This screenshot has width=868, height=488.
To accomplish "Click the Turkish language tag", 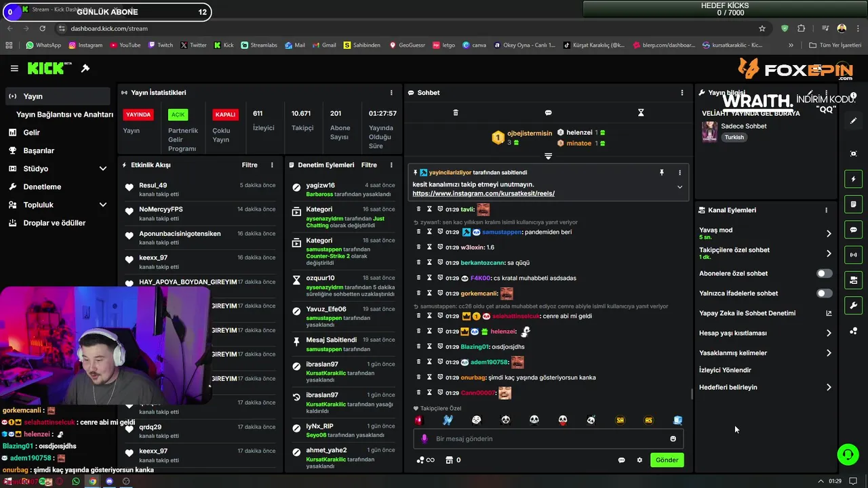I will 734,137.
